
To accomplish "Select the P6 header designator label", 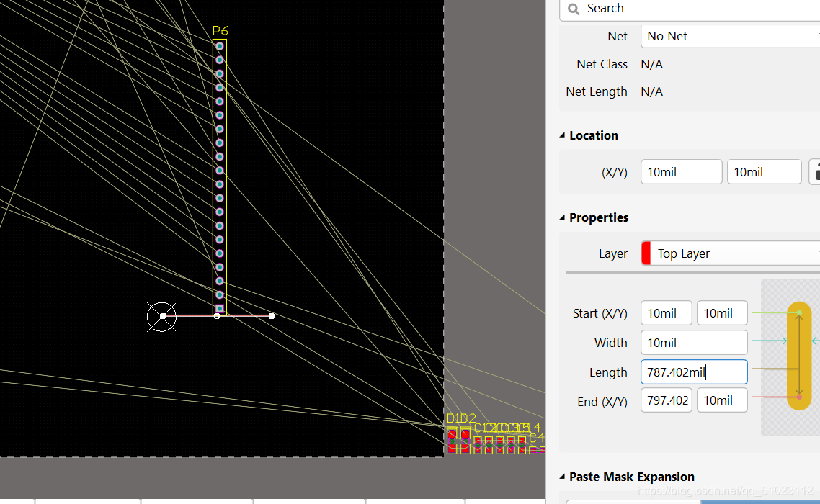I will point(220,31).
